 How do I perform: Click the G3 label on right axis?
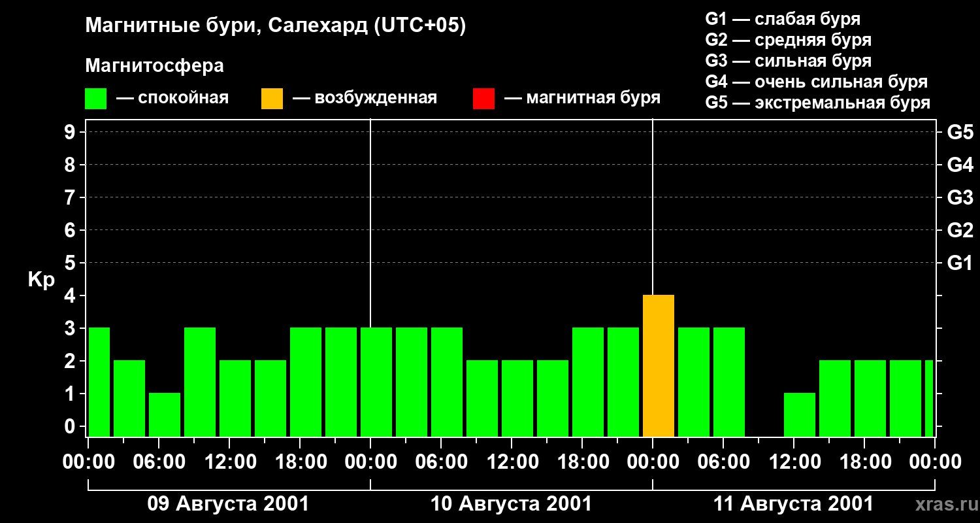pos(960,197)
